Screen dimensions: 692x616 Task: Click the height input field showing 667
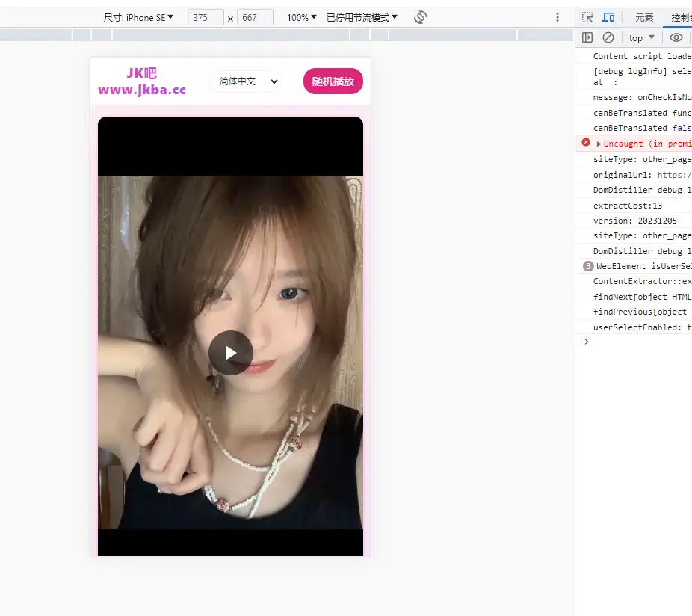[255, 18]
